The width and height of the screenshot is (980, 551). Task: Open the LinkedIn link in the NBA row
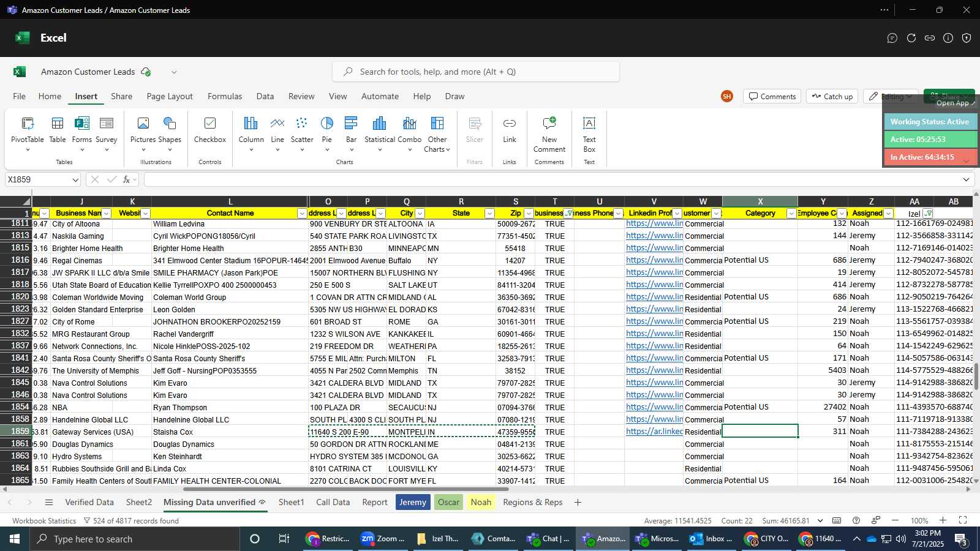pyautogui.click(x=654, y=407)
